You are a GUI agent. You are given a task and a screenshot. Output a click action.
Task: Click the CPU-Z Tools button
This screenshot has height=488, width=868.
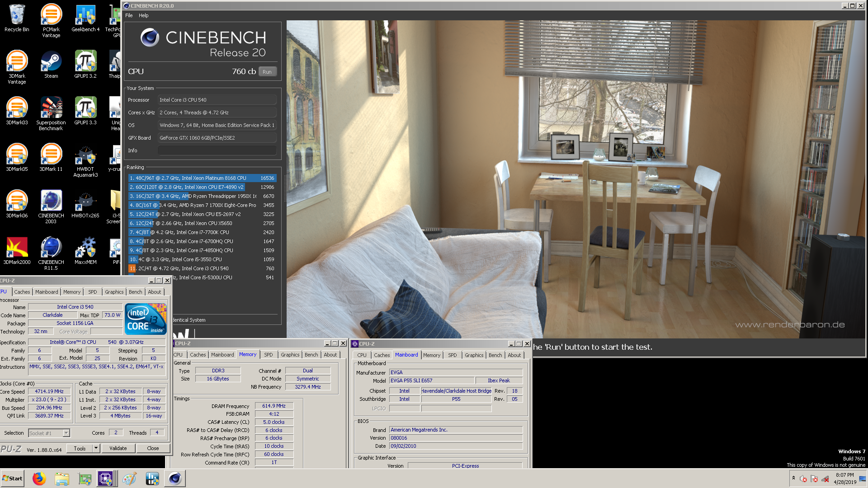tap(80, 448)
